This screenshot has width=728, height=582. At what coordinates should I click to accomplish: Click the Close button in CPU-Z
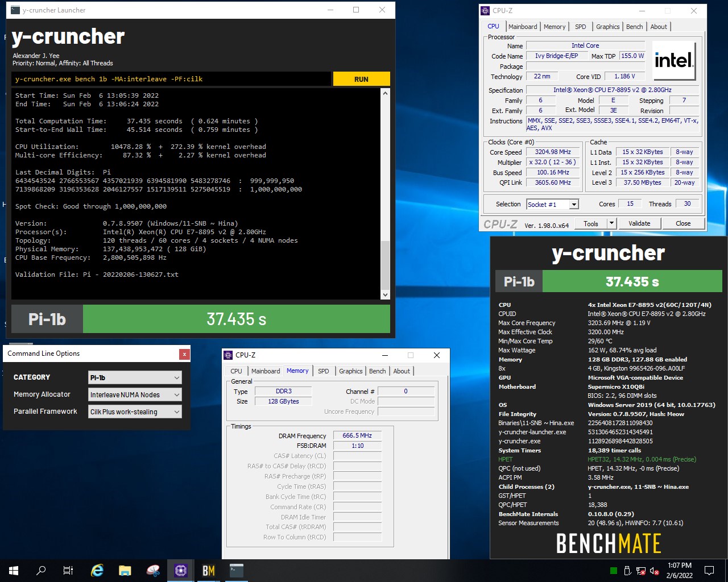[683, 223]
